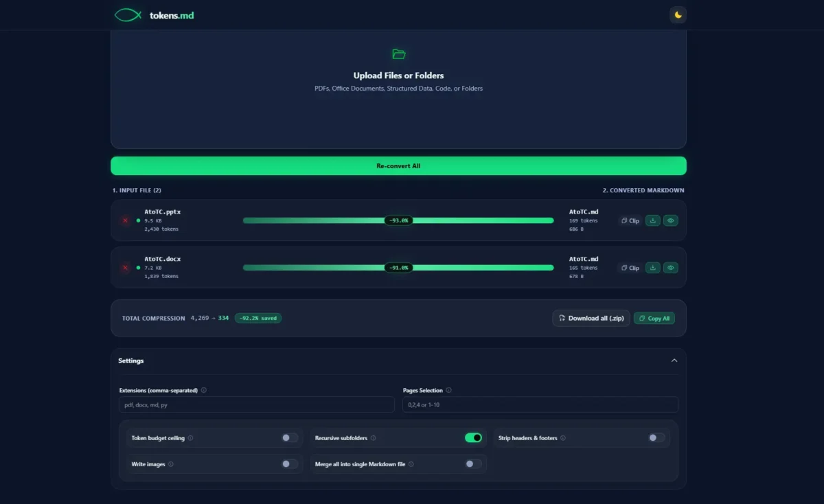This screenshot has width=824, height=504.
Task: Preview AtoTC.docx markdown with the eye icon
Action: coord(671,268)
